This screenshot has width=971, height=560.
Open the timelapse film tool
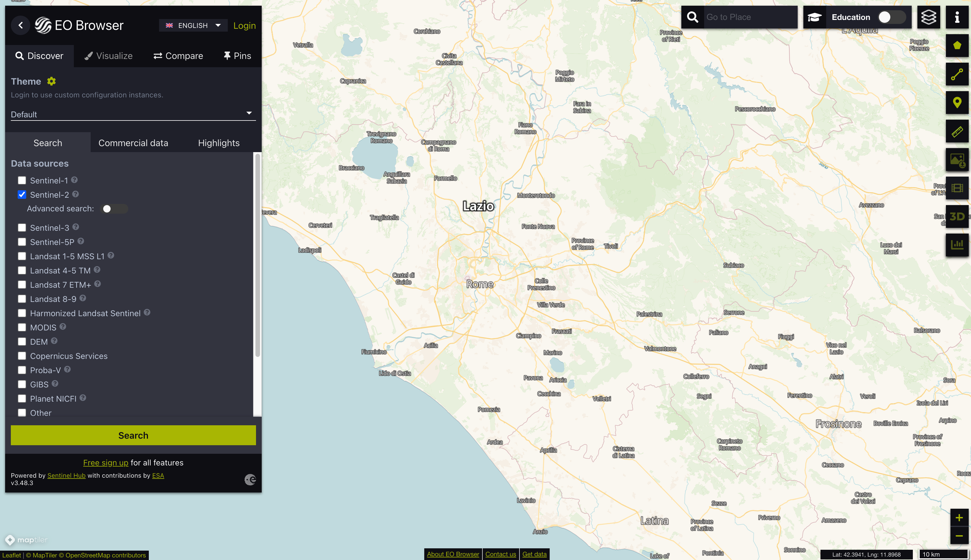point(957,188)
